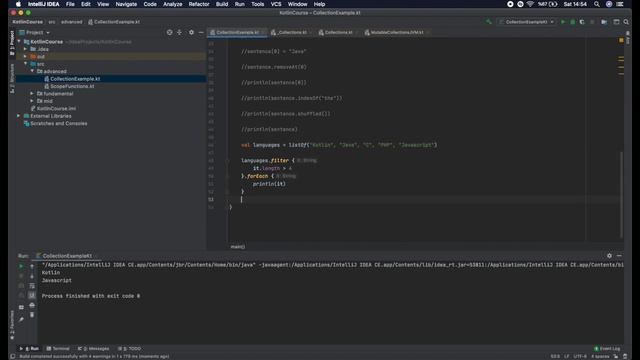Click the KotlinCourse breadcrumb
Viewport: 640px width, 360px height.
[x=27, y=22]
